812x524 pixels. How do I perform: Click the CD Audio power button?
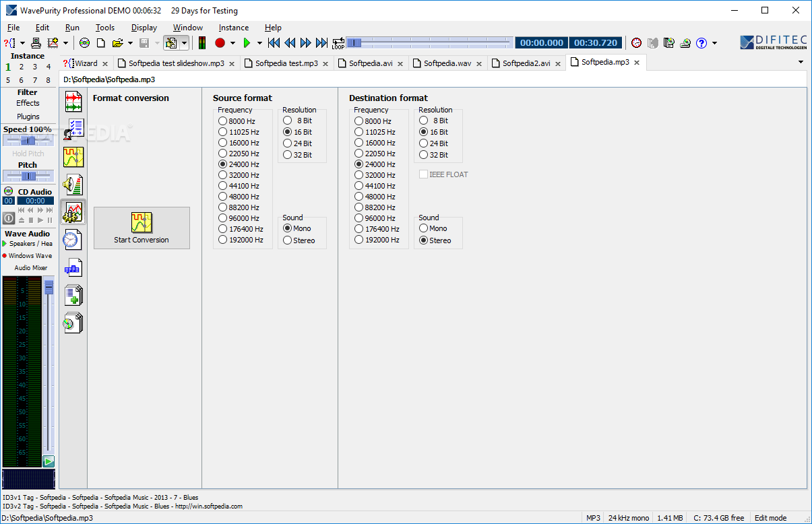[x=9, y=218]
